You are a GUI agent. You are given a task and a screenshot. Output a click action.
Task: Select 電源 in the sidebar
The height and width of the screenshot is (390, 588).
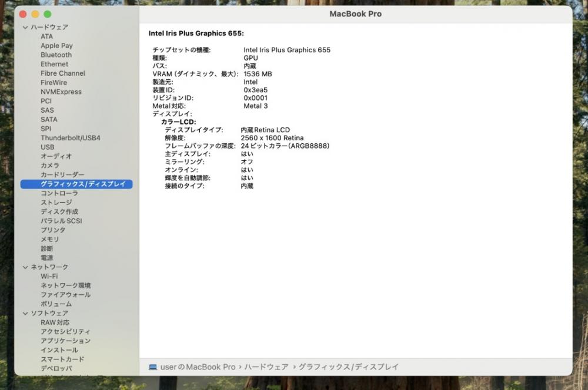47,258
